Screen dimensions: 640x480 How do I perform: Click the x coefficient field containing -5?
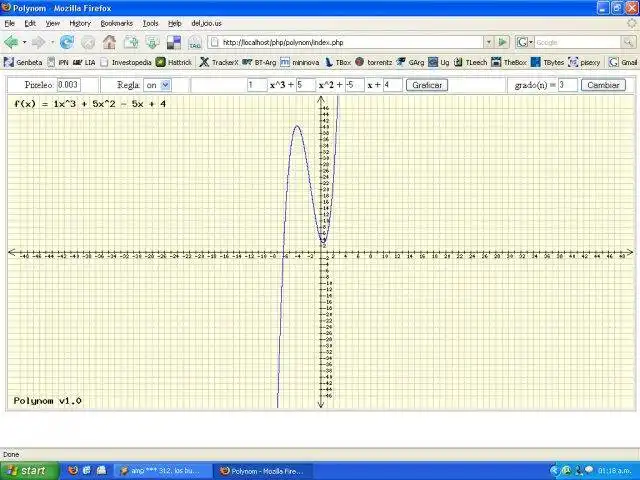point(354,85)
